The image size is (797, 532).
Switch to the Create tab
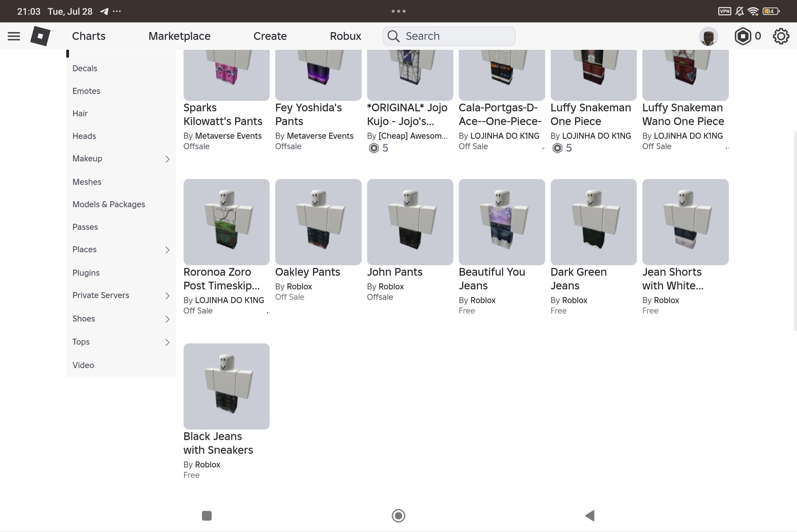pyautogui.click(x=270, y=36)
